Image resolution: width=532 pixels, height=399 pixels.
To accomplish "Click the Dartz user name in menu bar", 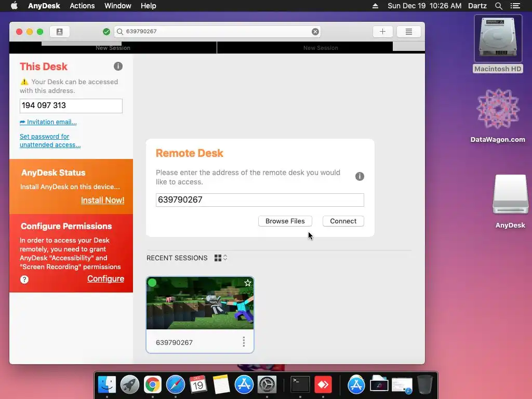I will point(477,6).
